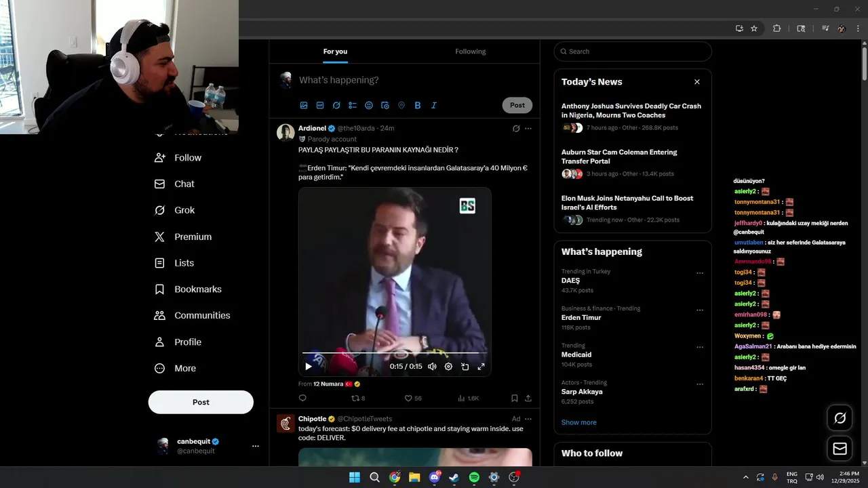Show hidden system tray icons
Image resolution: width=868 pixels, height=488 pixels.
[x=746, y=477]
